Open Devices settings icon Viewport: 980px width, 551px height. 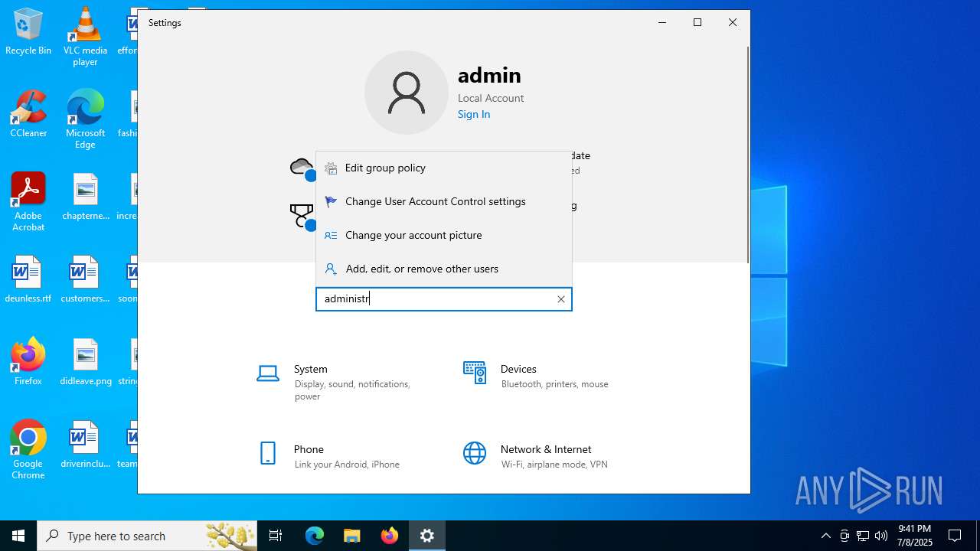click(x=474, y=373)
